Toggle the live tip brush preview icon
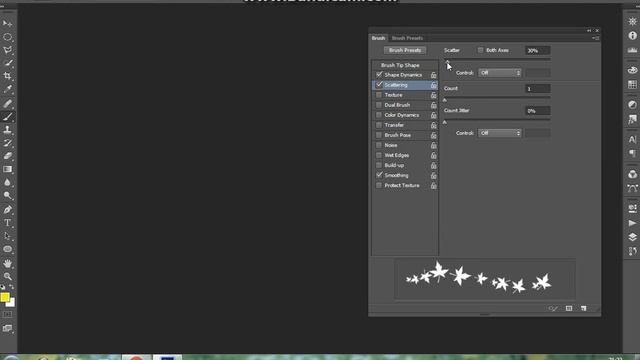Image resolution: width=640 pixels, height=360 pixels. (x=553, y=308)
